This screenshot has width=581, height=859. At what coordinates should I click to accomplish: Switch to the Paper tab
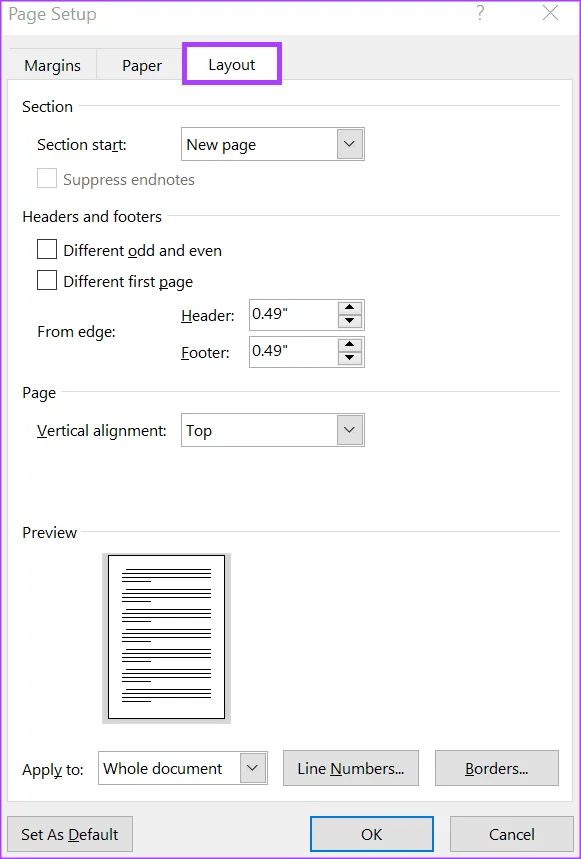point(142,66)
